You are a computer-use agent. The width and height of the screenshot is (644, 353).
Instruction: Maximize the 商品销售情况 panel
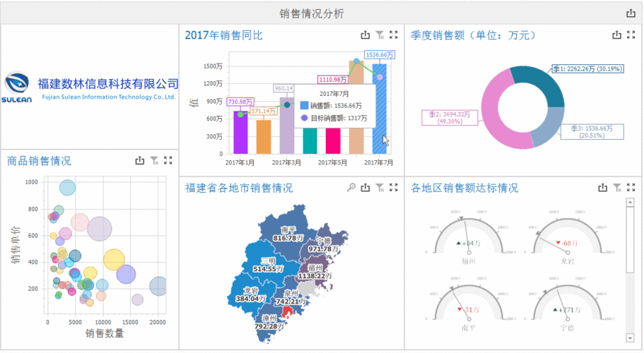click(x=168, y=160)
